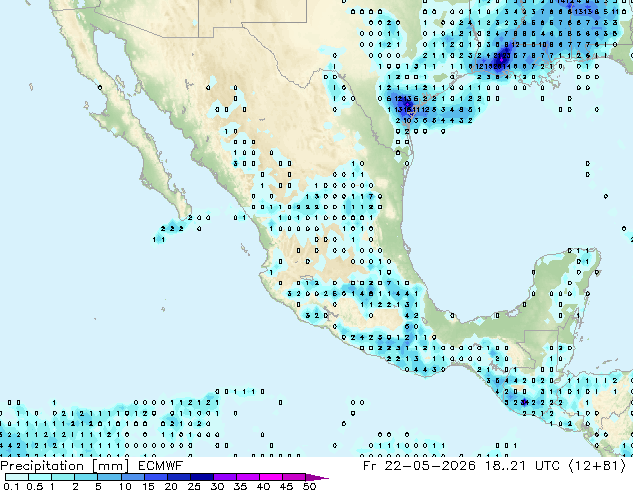Click the '35' legend scale value
This screenshot has height=490, width=634.
tap(240, 486)
